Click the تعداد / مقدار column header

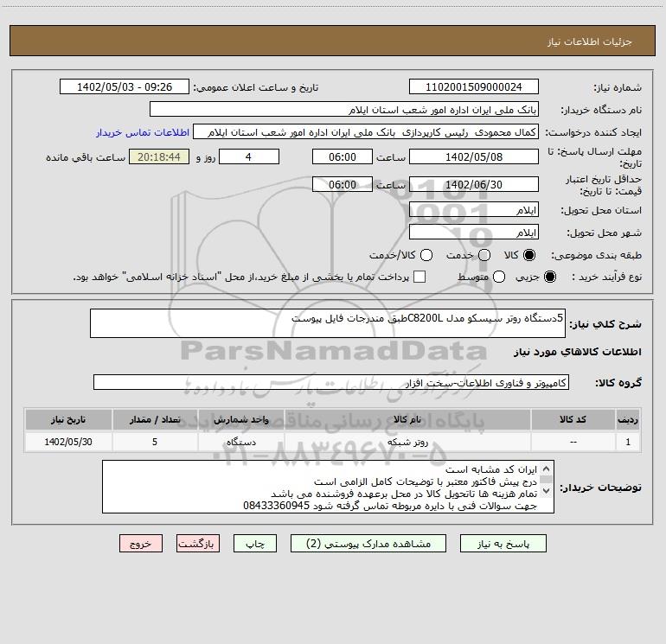[155, 419]
